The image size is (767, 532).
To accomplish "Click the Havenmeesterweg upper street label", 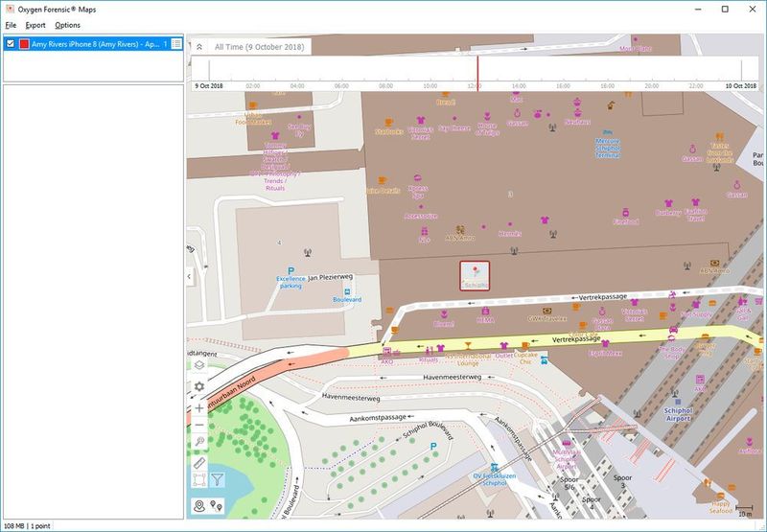I will (x=452, y=377).
